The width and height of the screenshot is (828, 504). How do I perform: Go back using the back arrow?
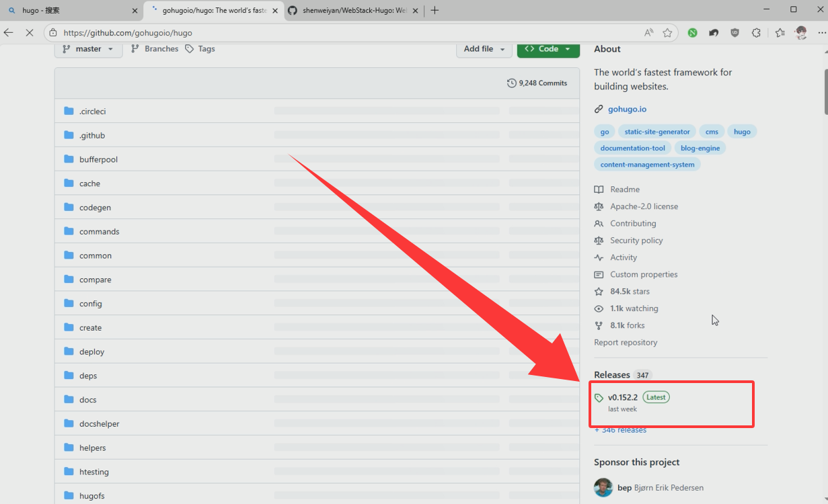(x=9, y=32)
